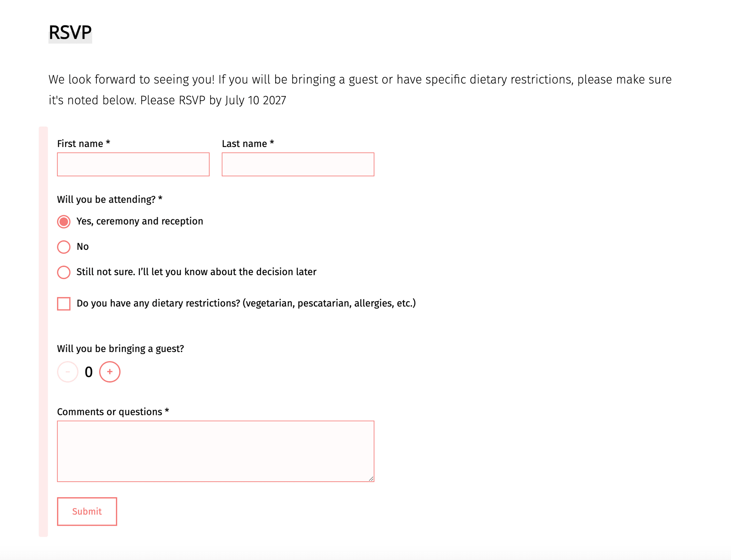Tick the dietary restrictions checkbox

click(x=64, y=304)
